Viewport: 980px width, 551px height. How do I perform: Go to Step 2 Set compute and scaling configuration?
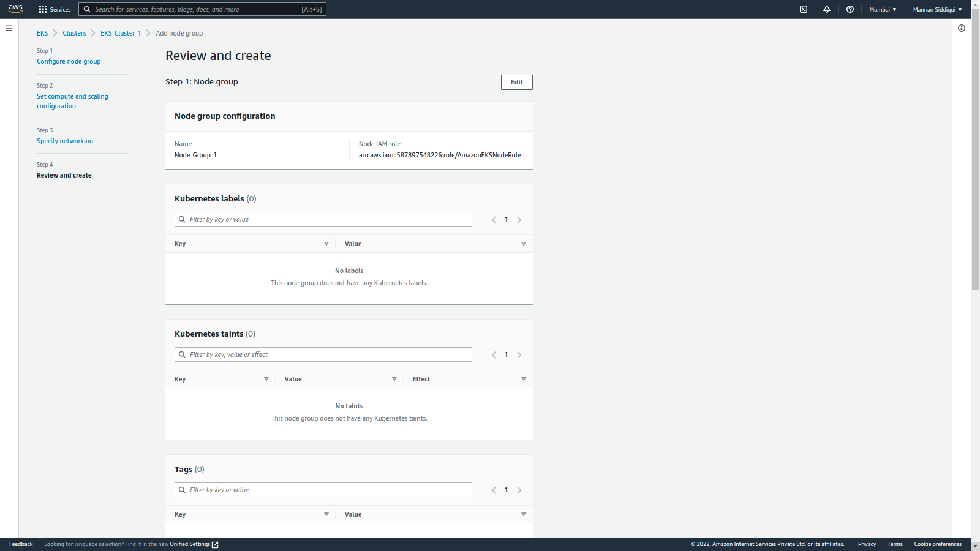[x=72, y=101]
